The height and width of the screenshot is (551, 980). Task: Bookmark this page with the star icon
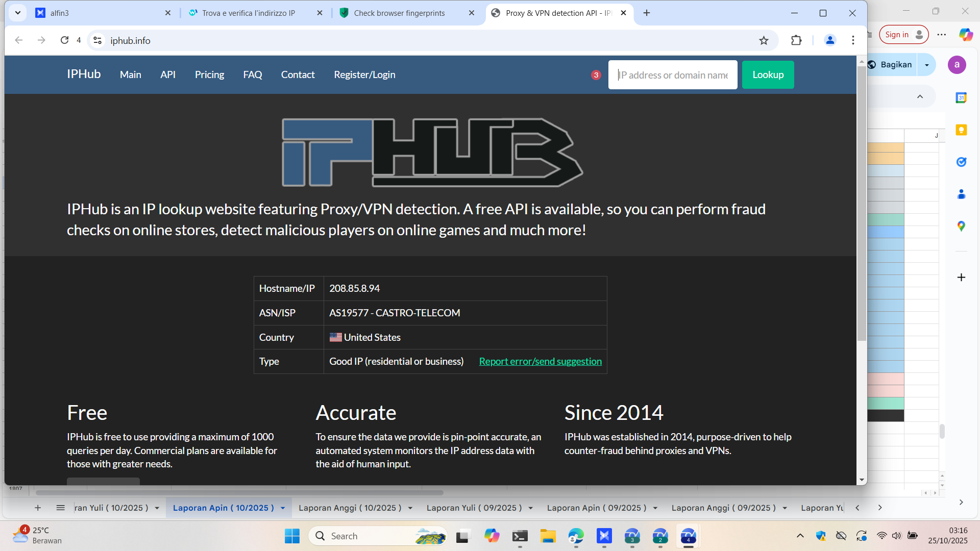point(764,40)
